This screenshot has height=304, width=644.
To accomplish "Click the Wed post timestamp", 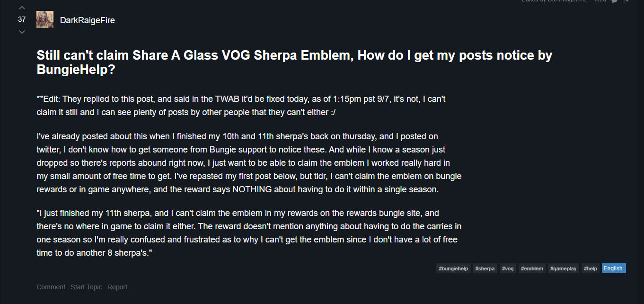I will pyautogui.click(x=600, y=1).
